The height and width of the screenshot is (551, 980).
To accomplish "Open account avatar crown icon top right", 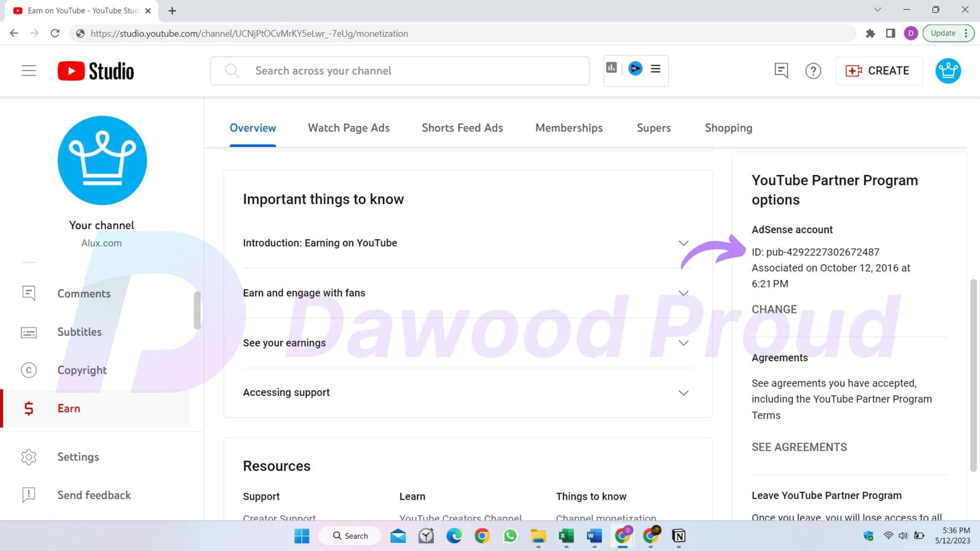I will coord(948,71).
